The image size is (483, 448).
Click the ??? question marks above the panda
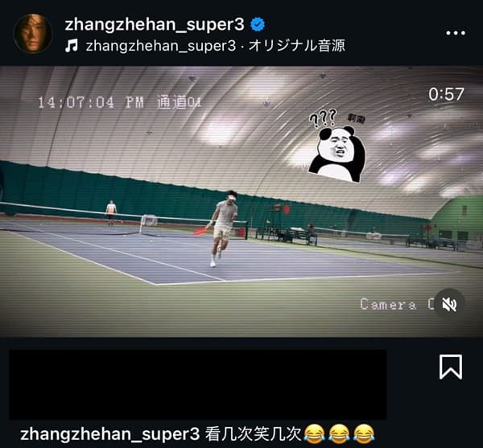click(323, 119)
